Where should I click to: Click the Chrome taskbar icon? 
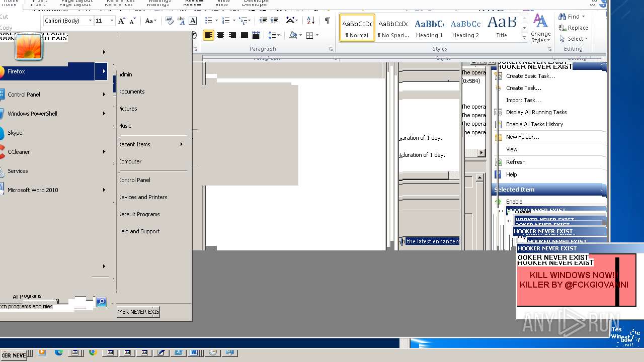point(93,352)
